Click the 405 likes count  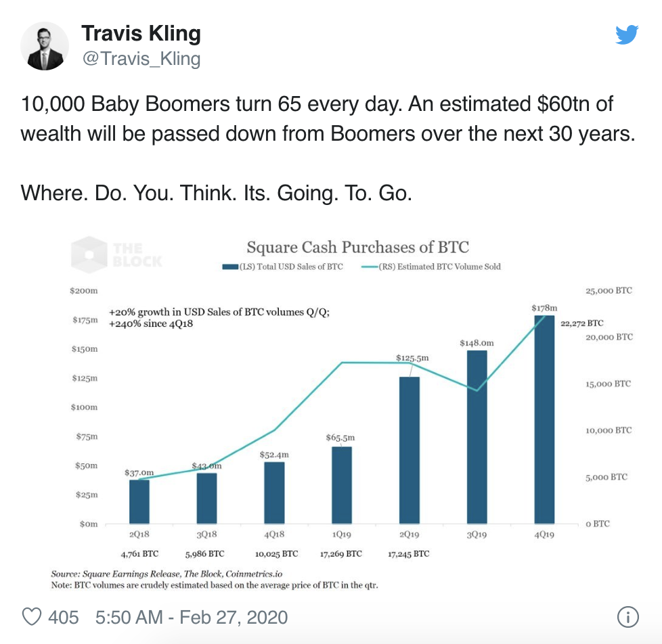(64, 617)
